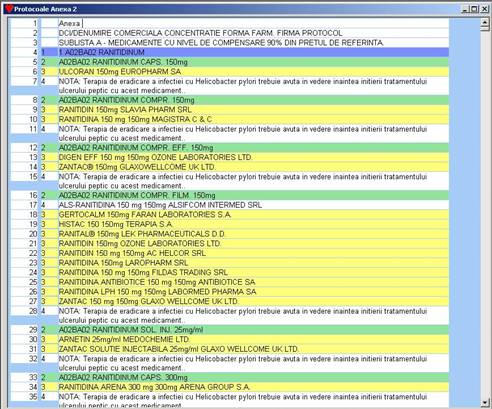
Task: Select row 'RANITAL® 150mg LEK PHARMACEUTICALS D.D.'
Action: [253, 234]
